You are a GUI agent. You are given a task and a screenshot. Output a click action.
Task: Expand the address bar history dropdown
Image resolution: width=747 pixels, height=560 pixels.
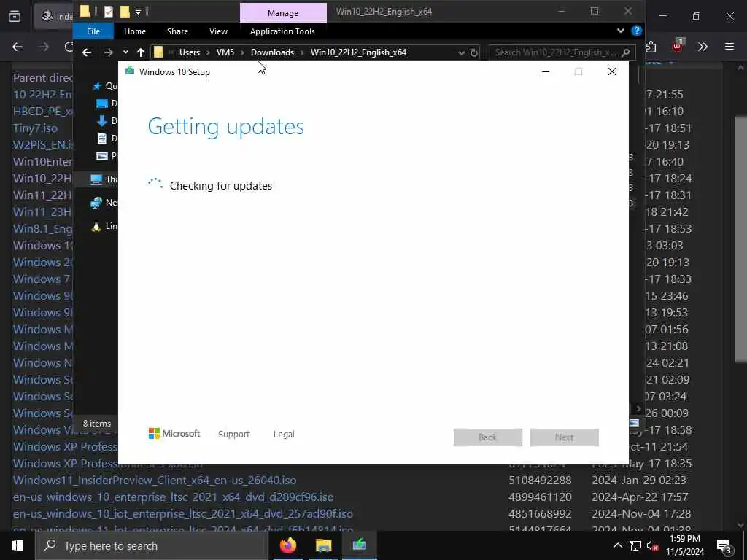click(x=461, y=52)
